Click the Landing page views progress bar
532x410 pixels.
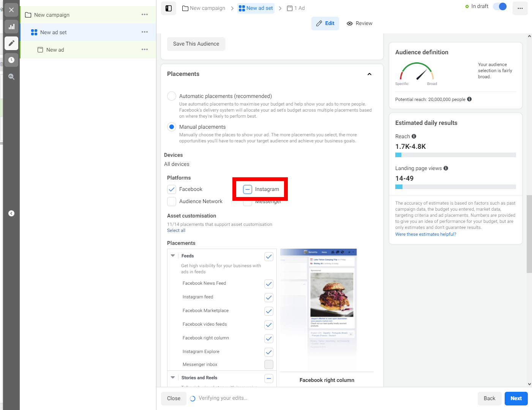pos(456,187)
